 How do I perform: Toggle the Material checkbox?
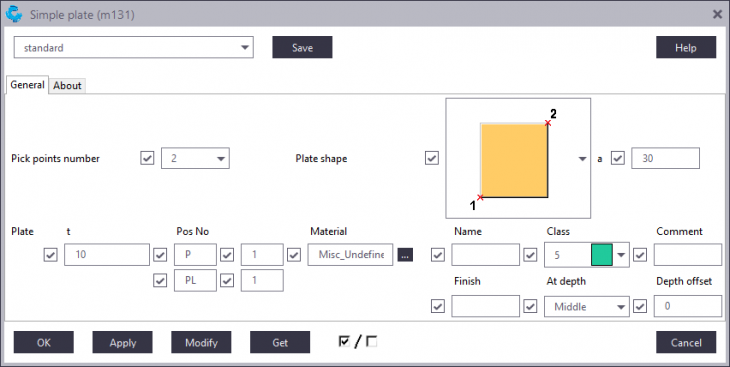click(294, 255)
